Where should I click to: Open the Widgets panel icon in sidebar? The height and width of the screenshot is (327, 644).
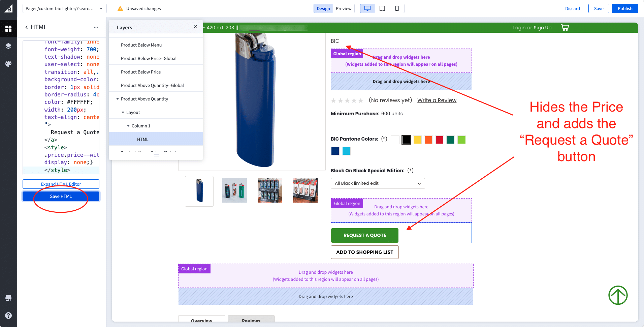8,29
